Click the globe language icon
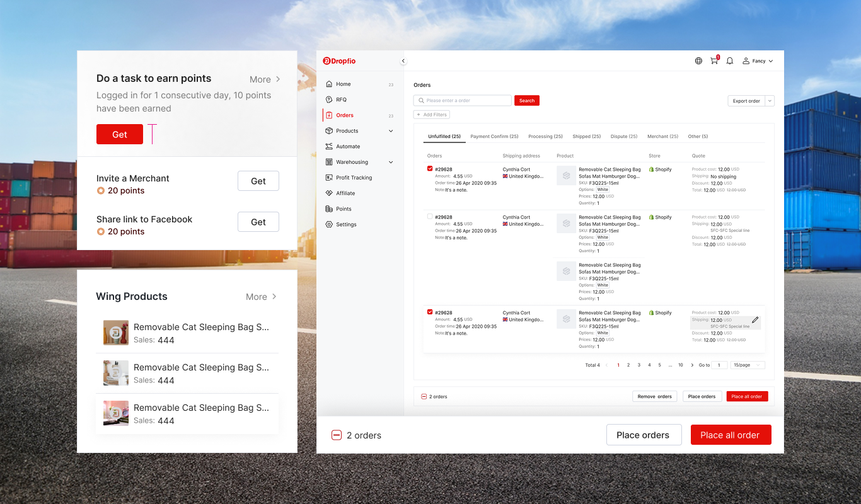861x504 pixels. 698,61
